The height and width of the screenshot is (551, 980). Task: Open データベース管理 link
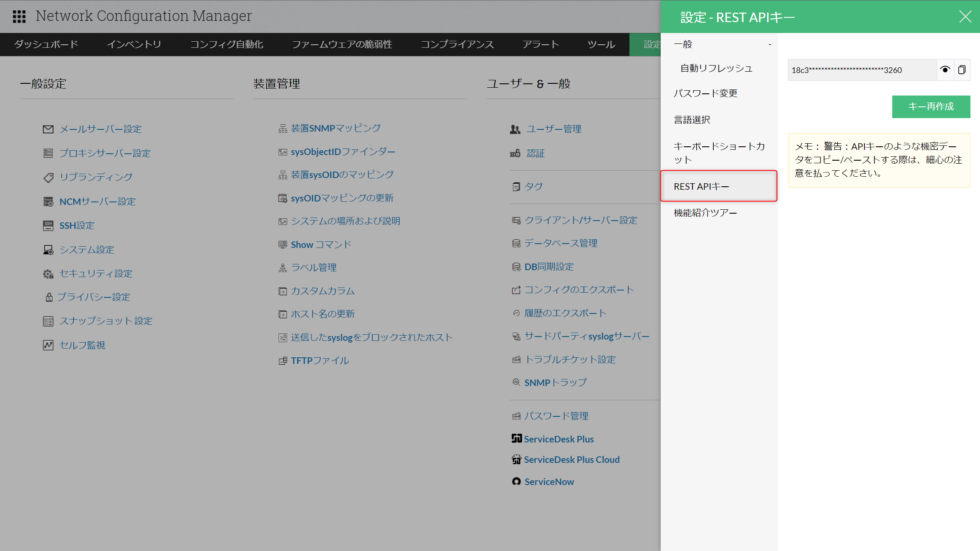pos(560,244)
